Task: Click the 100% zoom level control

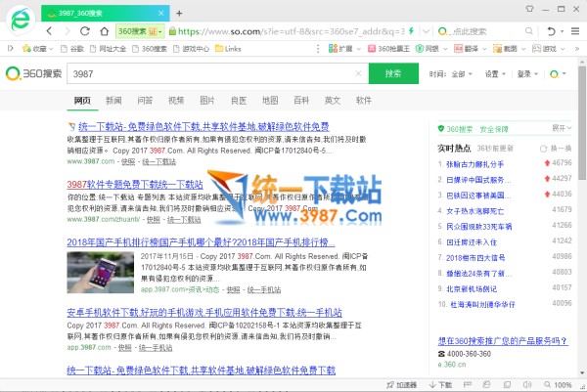Action: pyautogui.click(x=559, y=384)
